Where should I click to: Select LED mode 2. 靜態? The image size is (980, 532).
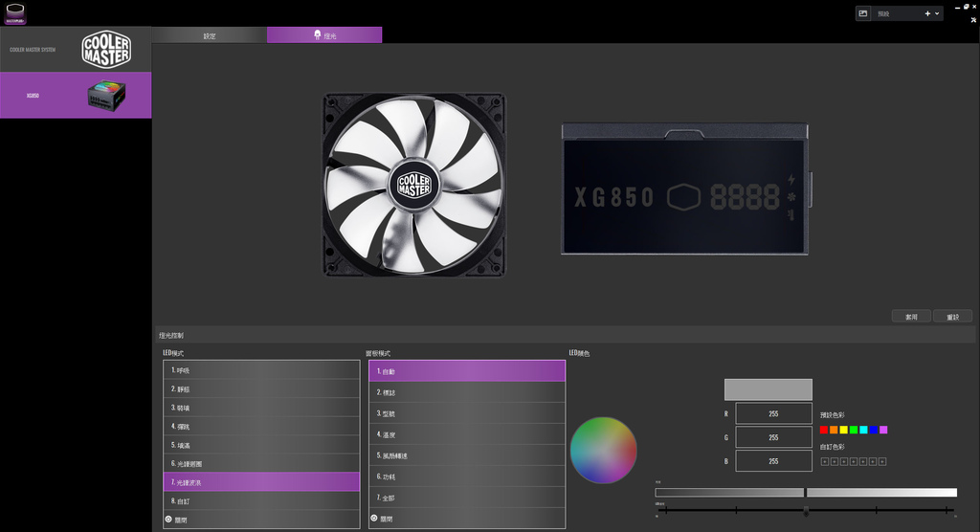coord(261,388)
